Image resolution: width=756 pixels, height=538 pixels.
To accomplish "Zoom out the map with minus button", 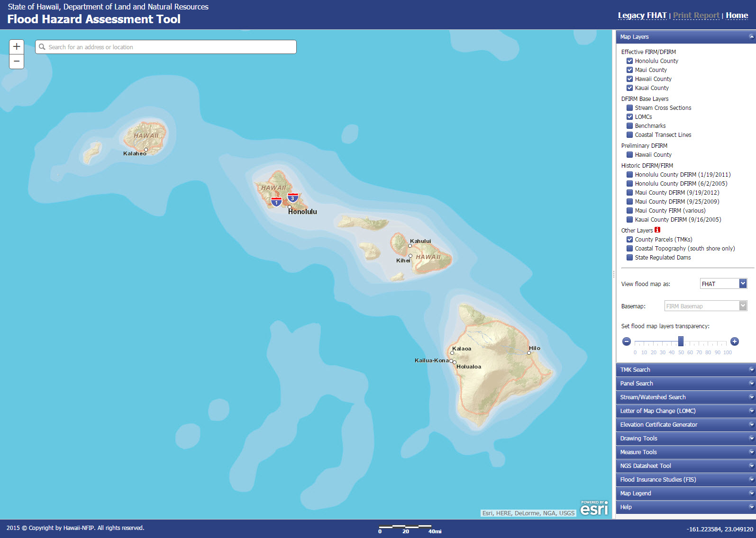I will pos(17,62).
